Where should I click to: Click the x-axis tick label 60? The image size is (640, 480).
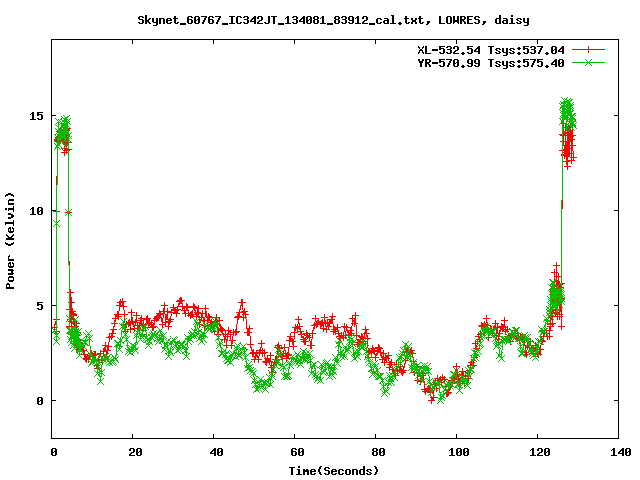297,452
